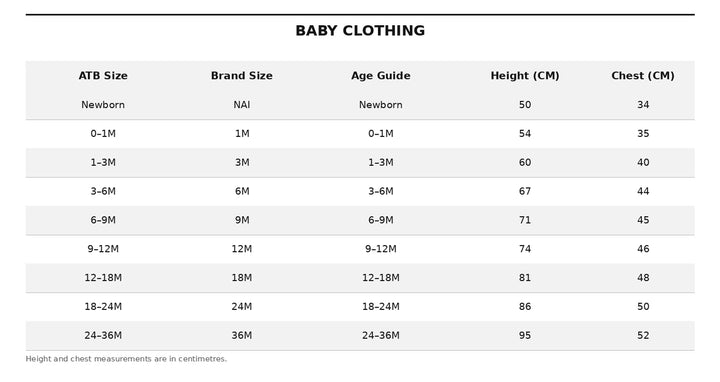Click the 36M brand size cell
Screen dimensions: 720x382
242,336
